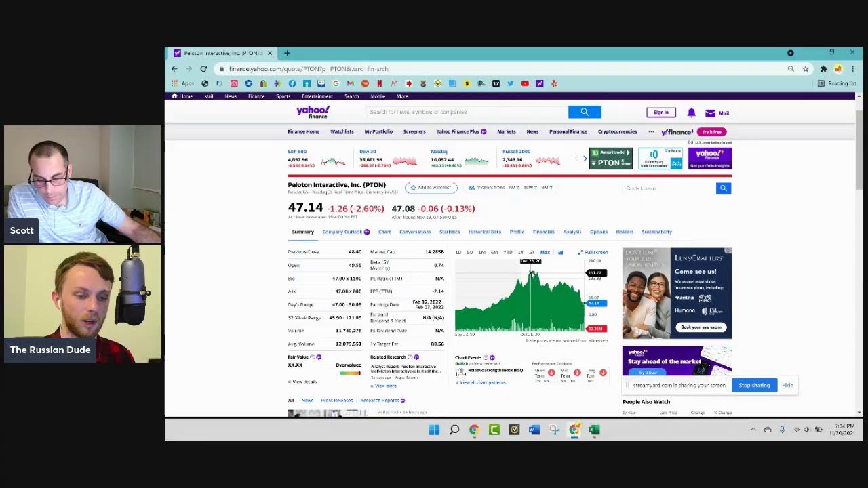
Task: Filter news by Press Releases
Action: 337,400
